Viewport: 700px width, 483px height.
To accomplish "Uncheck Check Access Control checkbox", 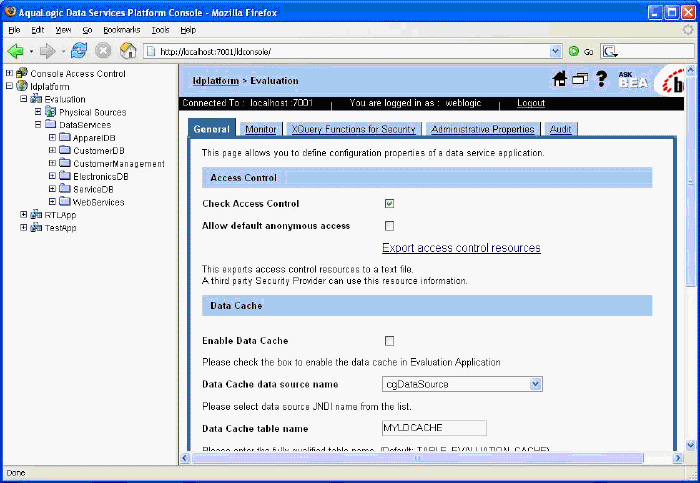I will 389,204.
